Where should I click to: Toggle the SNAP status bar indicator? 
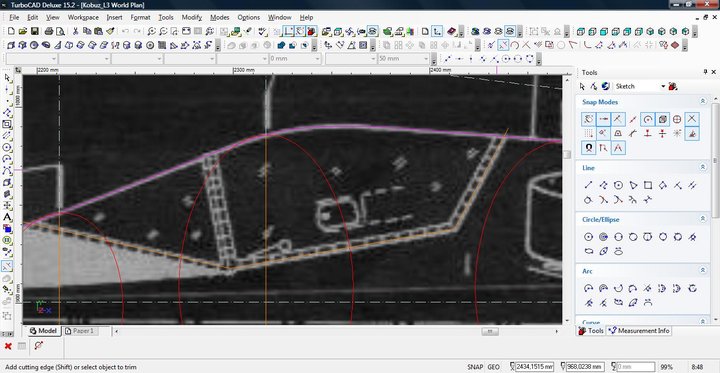pos(475,367)
